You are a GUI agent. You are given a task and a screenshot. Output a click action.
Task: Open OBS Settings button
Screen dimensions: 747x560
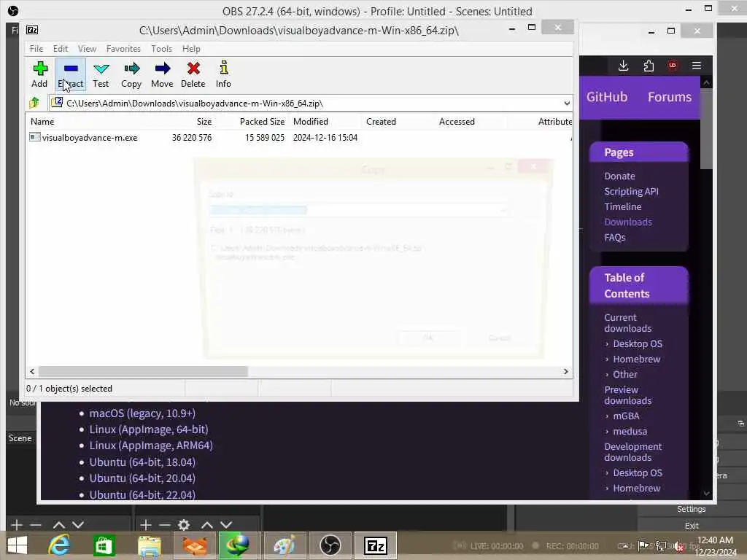[692, 509]
